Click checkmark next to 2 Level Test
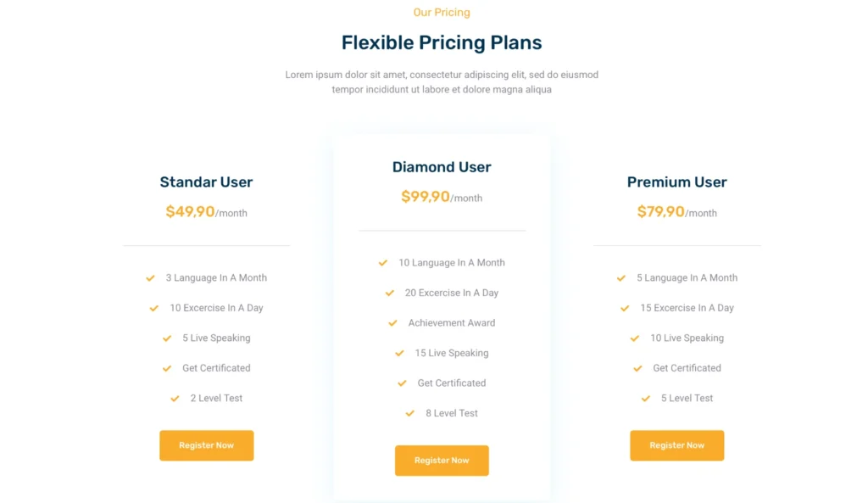The height and width of the screenshot is (503, 868). [x=175, y=399]
